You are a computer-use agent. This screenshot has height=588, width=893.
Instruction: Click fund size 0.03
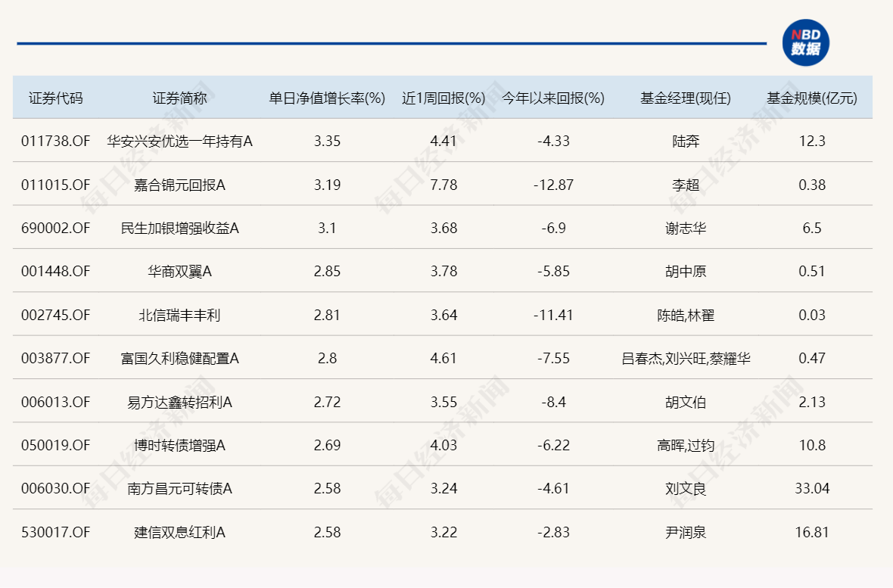(x=811, y=315)
